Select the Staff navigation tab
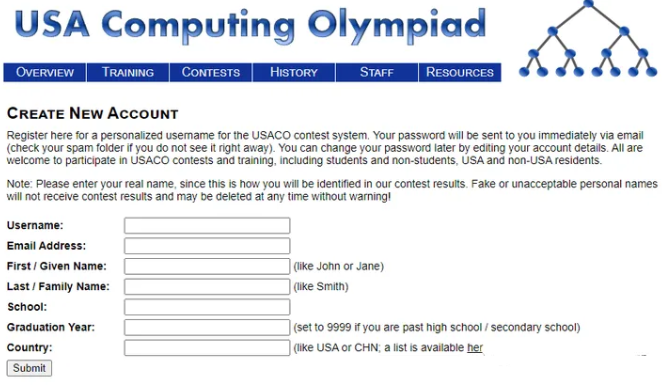Image resolution: width=662 pixels, height=386 pixels. pyautogui.click(x=377, y=72)
